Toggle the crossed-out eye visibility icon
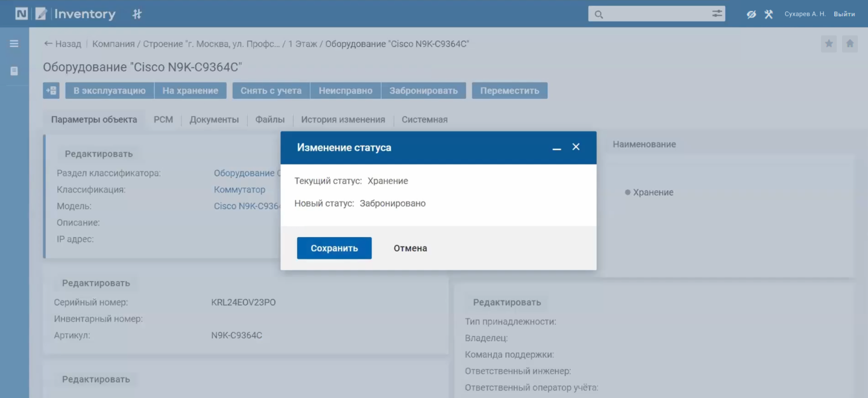Image resolution: width=868 pixels, height=398 pixels. tap(751, 14)
